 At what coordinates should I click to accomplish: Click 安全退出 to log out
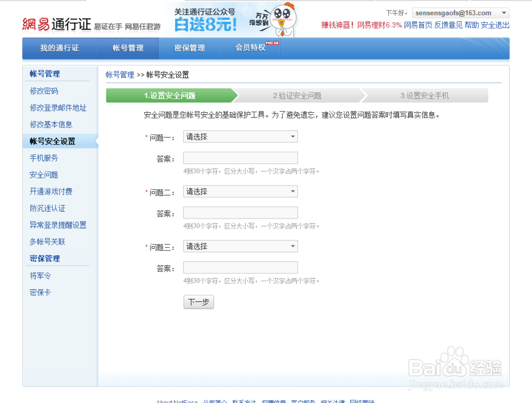(494, 25)
